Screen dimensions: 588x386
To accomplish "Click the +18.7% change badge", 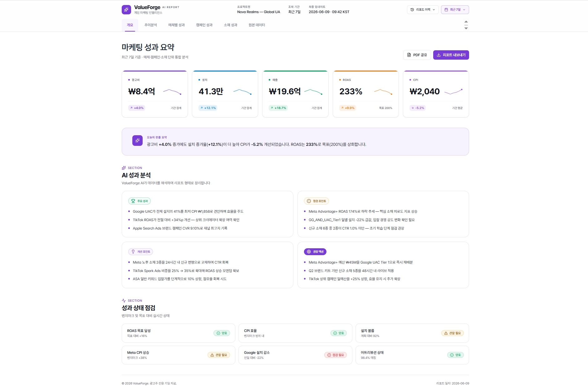I will coord(278,108).
